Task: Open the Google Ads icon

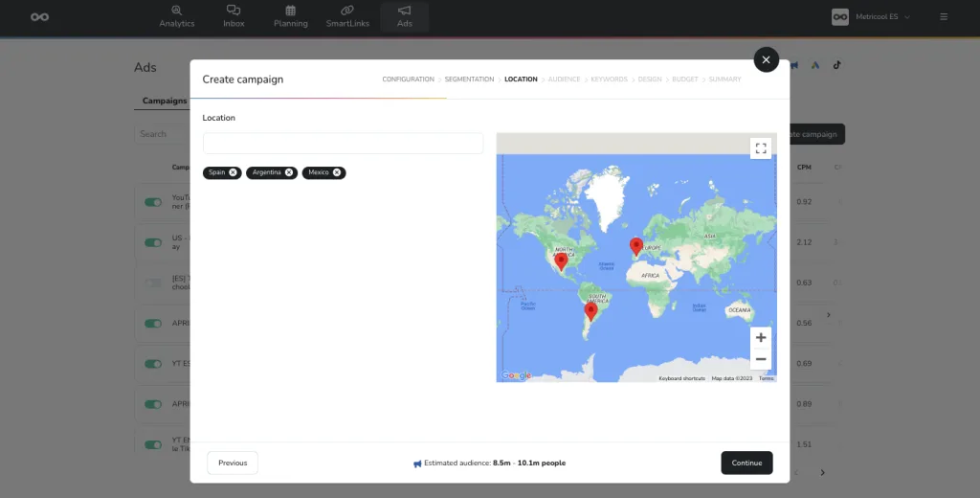Action: pos(815,65)
